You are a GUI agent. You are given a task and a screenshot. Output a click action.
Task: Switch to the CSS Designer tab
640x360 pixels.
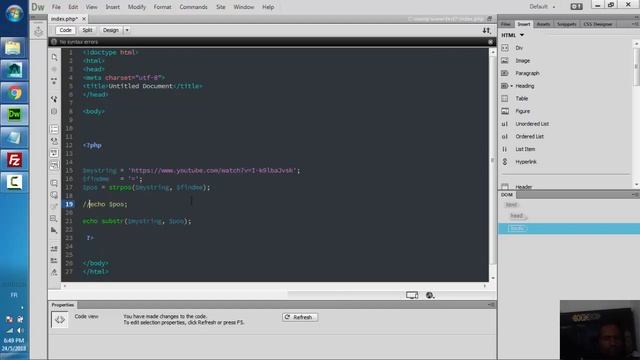click(x=598, y=24)
